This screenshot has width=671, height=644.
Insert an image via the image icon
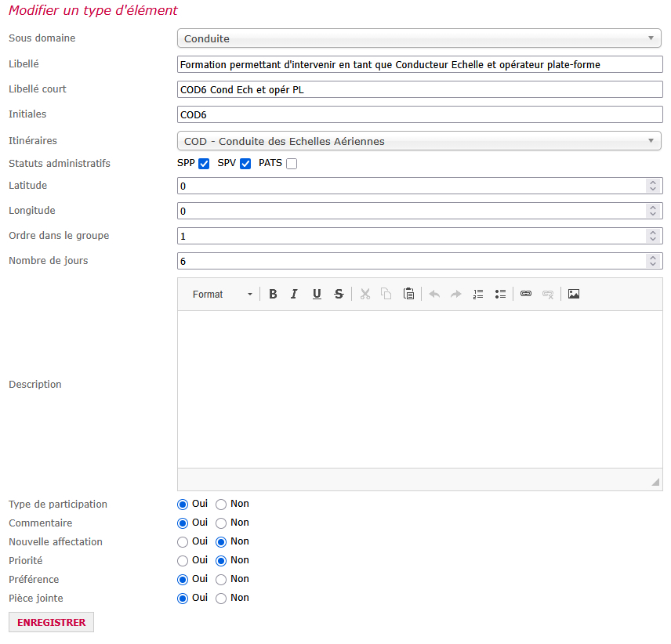(574, 294)
